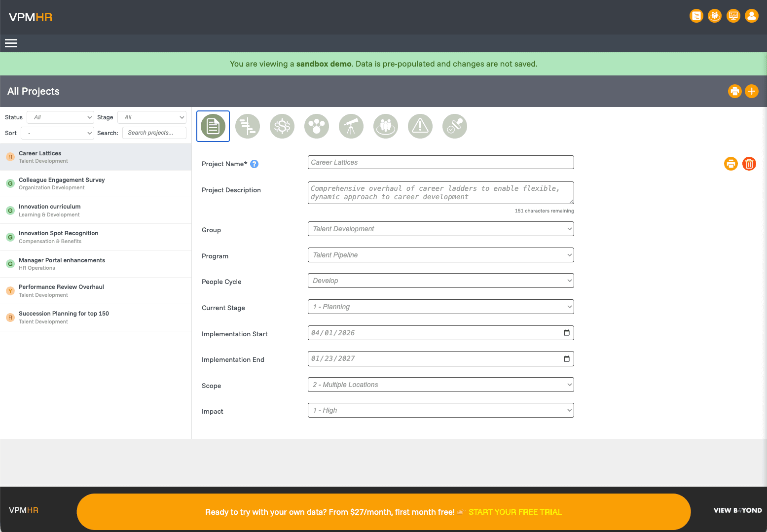Open the budget dollar-signs tab icon
767x532 pixels.
click(x=282, y=126)
